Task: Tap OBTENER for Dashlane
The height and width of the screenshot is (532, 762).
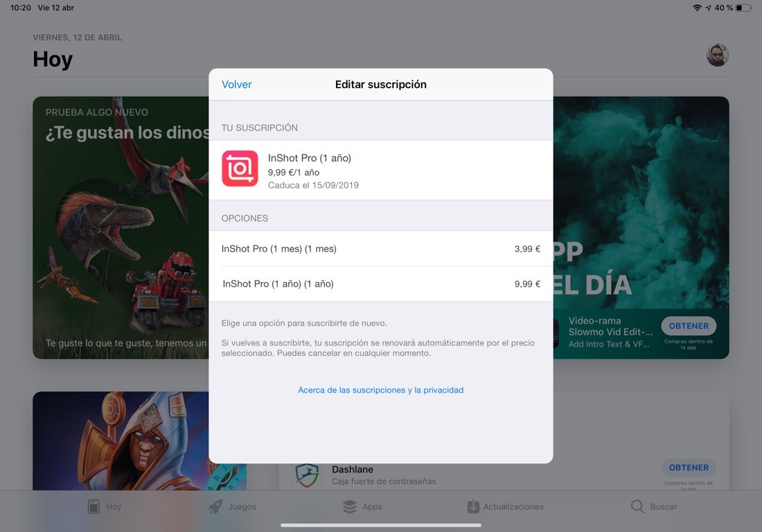Action: click(689, 468)
